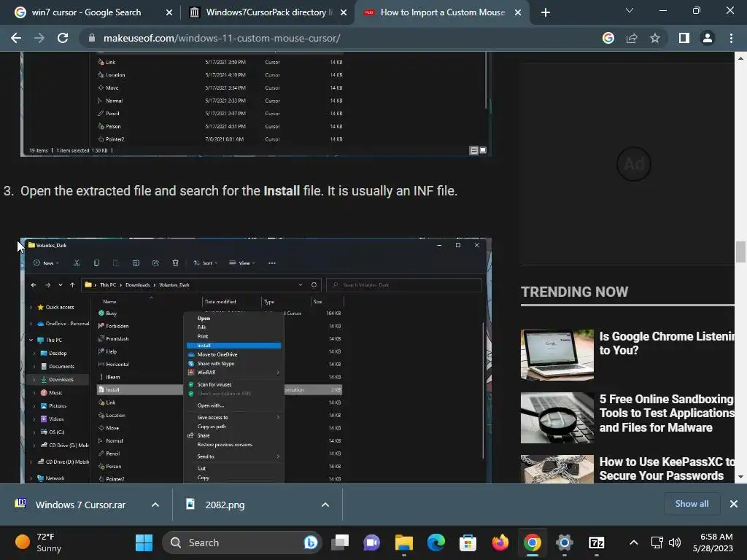Viewport: 747px width, 560px height.
Task: Open File Explorer from taskbar
Action: [x=404, y=542]
